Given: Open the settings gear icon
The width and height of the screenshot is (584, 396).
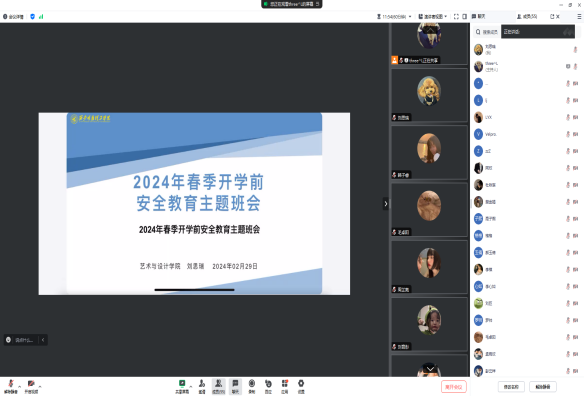Looking at the screenshot, I should 301,386.
